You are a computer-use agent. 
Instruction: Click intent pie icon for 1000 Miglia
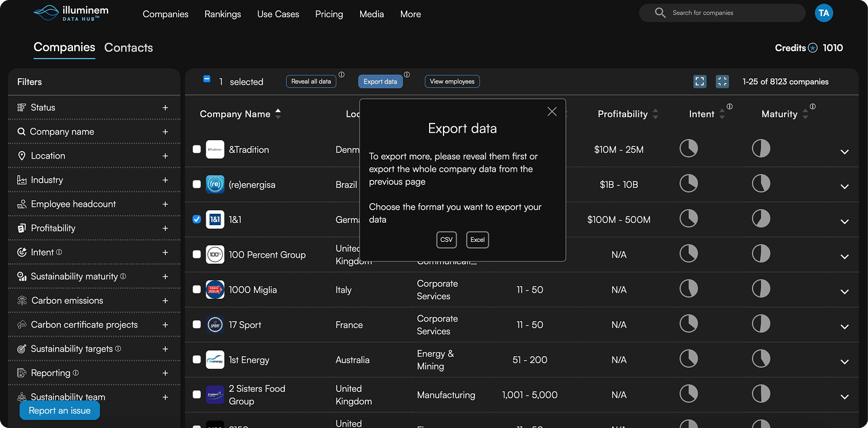(689, 288)
